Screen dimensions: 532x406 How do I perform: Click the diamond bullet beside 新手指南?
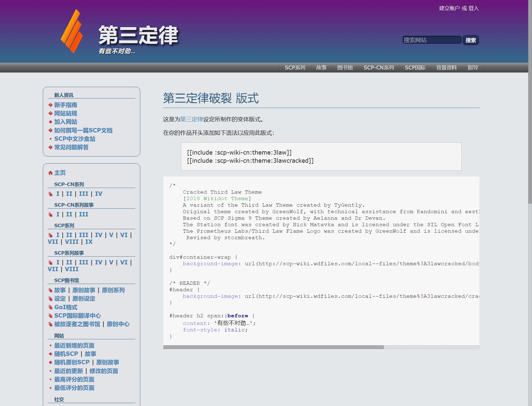(50, 105)
